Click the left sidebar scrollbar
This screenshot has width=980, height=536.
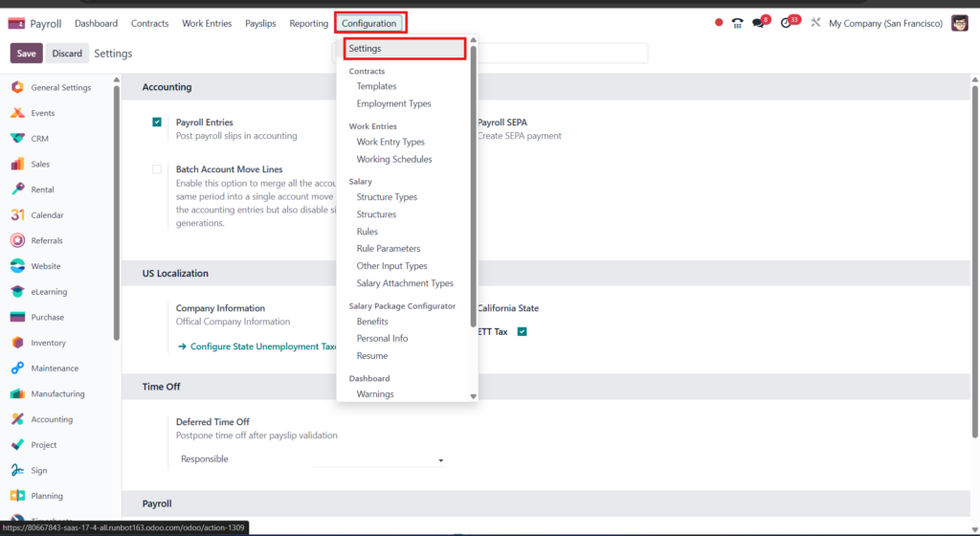point(116,212)
